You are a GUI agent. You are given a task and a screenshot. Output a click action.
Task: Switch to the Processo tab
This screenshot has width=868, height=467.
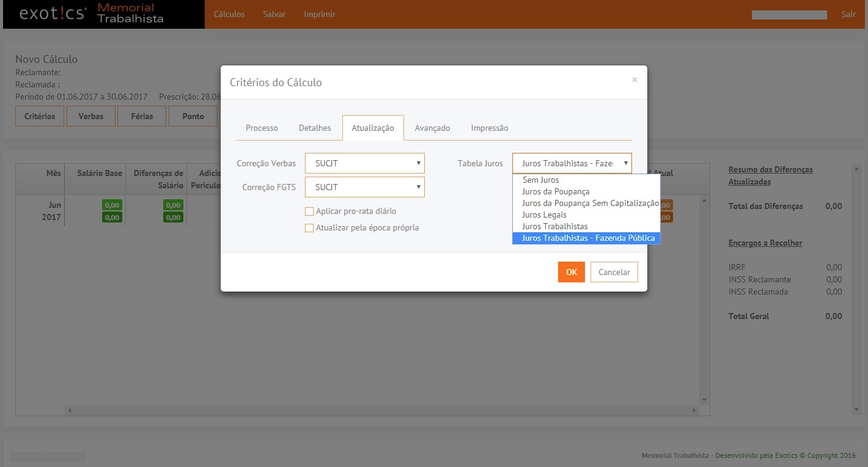click(x=262, y=128)
